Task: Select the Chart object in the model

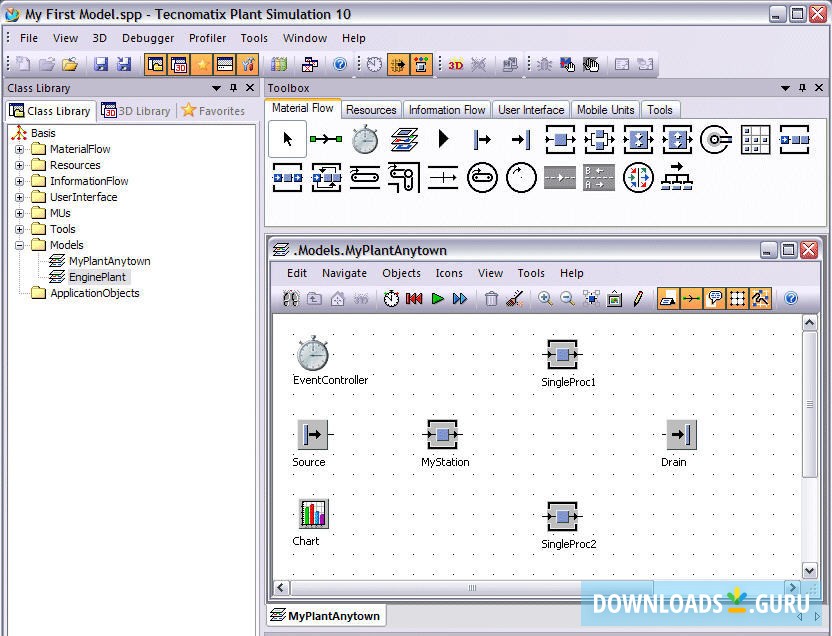Action: click(x=313, y=515)
